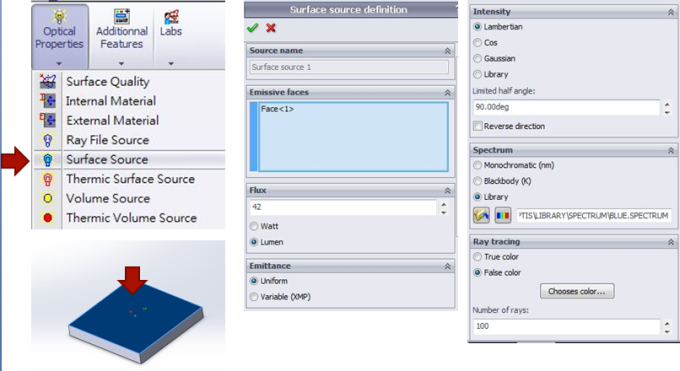Image resolution: width=680 pixels, height=371 pixels.
Task: Enable Reverse direction checkbox
Action: coord(478,126)
